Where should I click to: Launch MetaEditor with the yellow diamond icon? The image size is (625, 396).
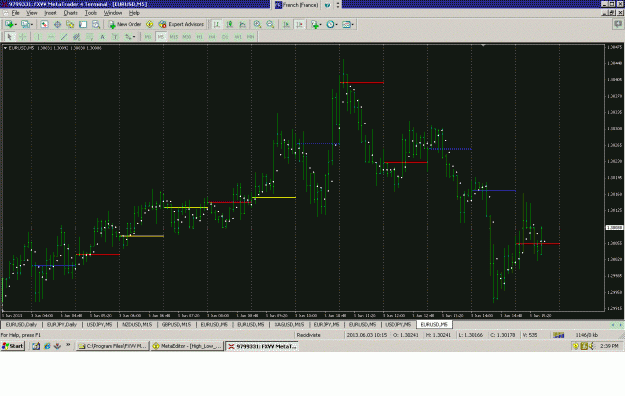coord(149,24)
